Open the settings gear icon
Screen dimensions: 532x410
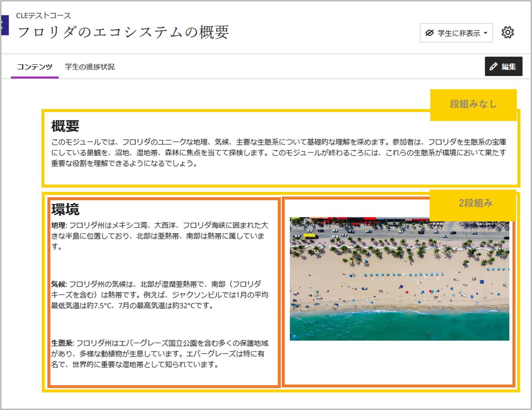(x=507, y=32)
